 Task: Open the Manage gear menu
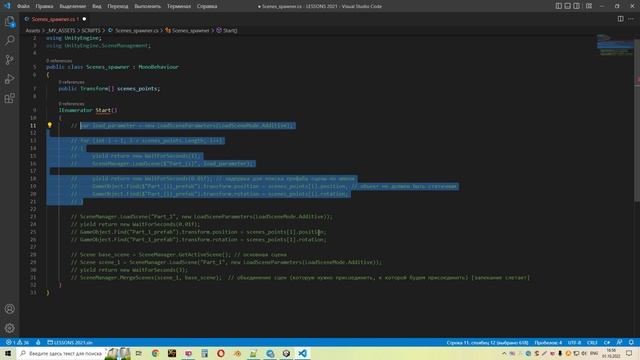9,328
